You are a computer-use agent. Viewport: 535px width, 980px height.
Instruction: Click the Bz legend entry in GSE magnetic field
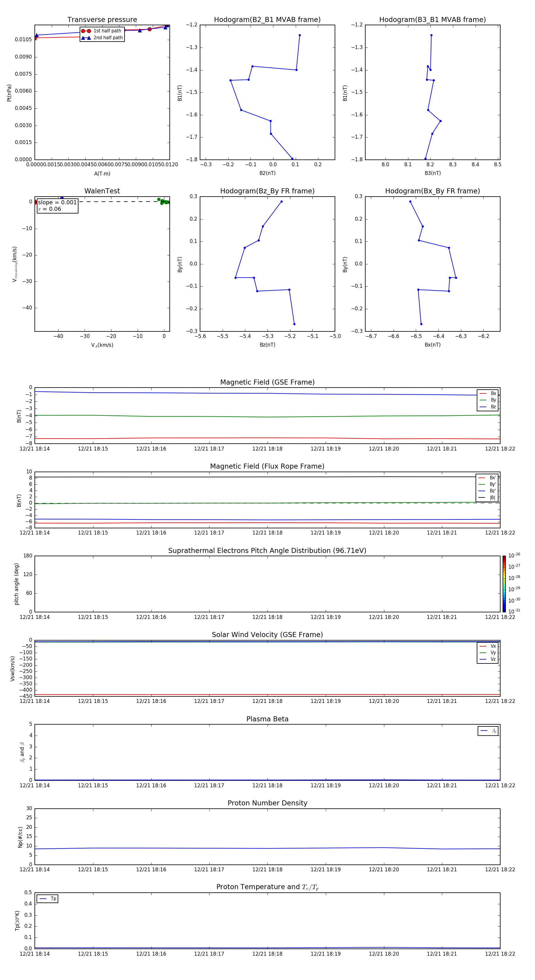(488, 407)
